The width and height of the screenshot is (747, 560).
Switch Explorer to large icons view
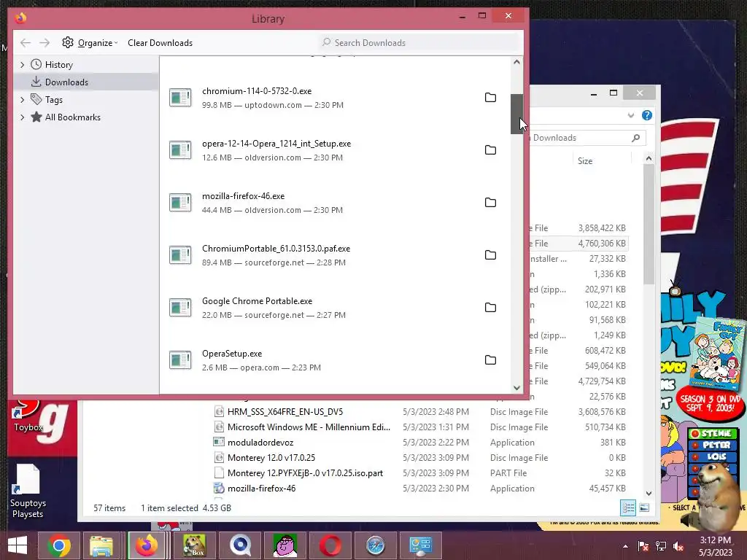[644, 508]
